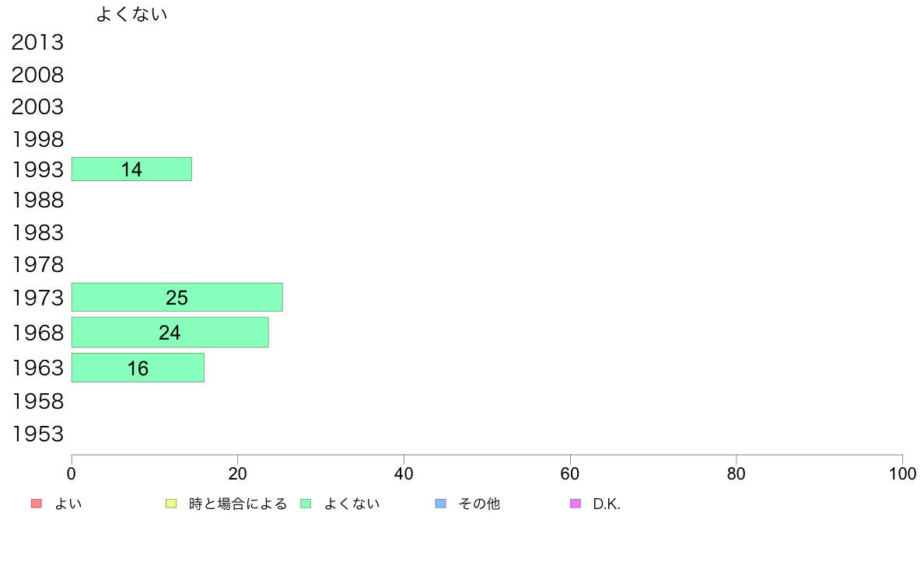This screenshot has width=924, height=572.
Task: Click the 1988 year label
Action: (x=37, y=200)
